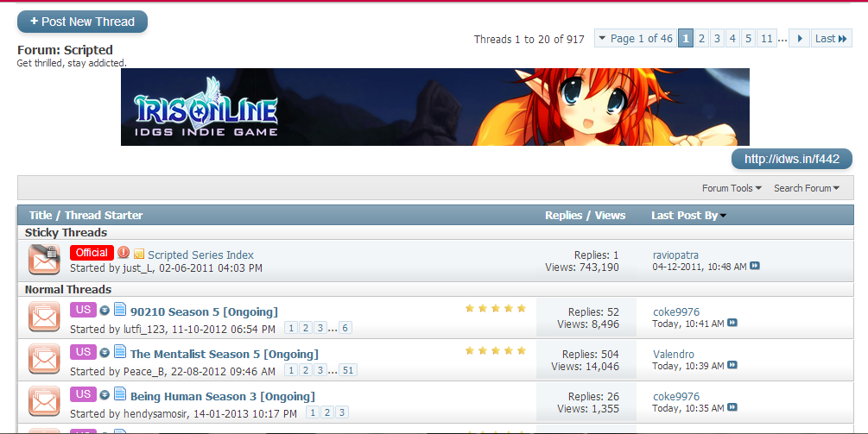Open the Page 1 of 46 dropdown

[x=636, y=38]
